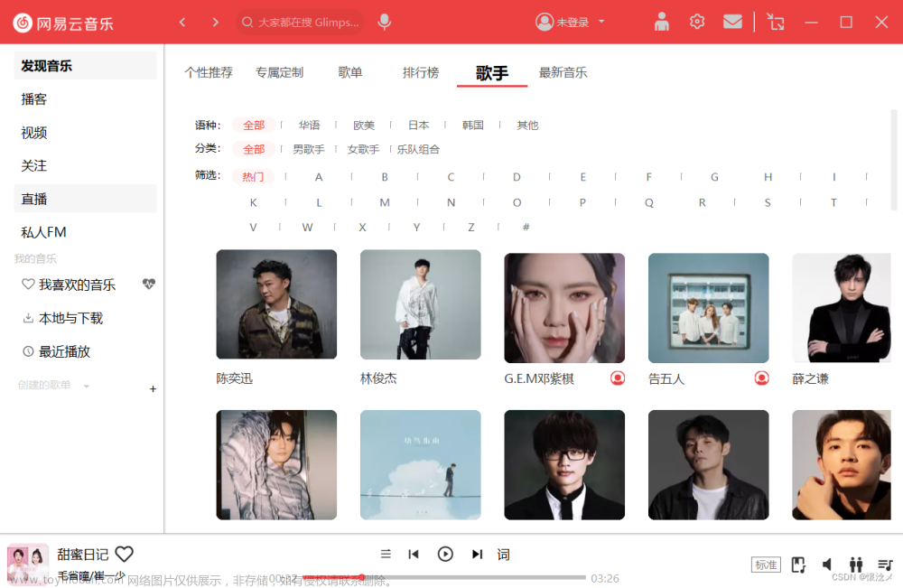Filter singers by the # symbol
Screen dimensions: 903x588
coord(526,227)
